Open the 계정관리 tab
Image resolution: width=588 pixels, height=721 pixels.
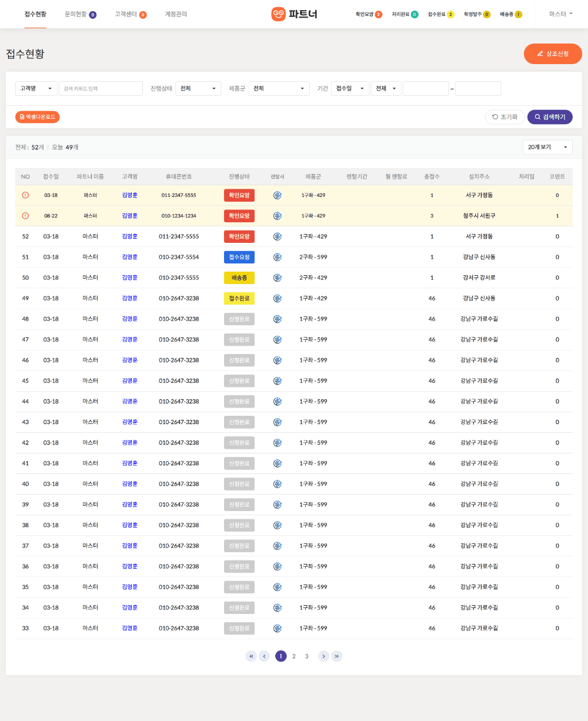[x=176, y=14]
